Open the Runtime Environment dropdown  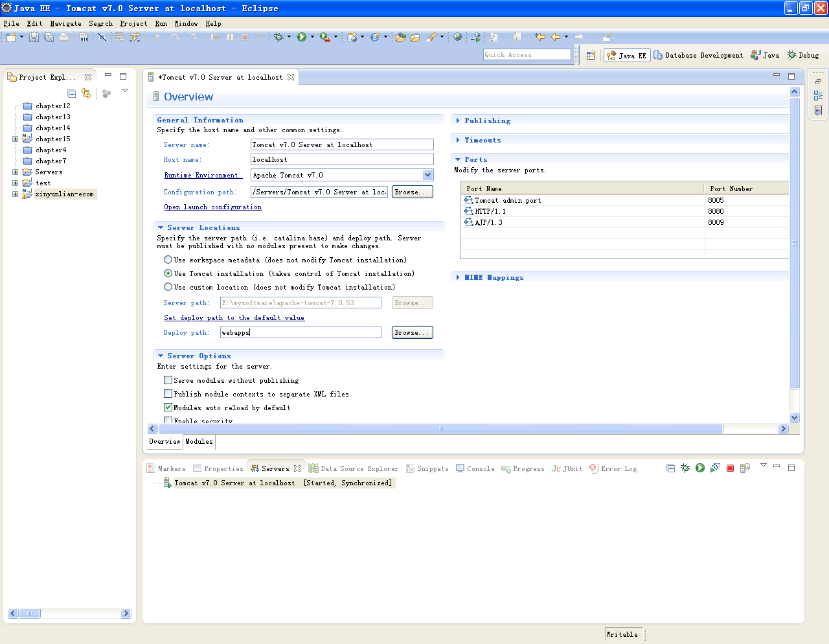[427, 175]
